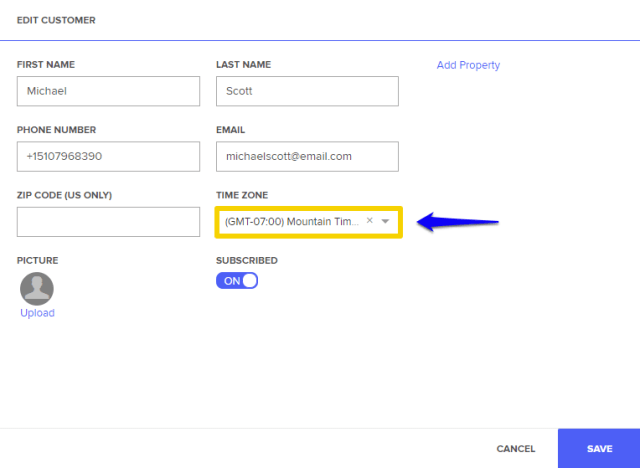The width and height of the screenshot is (640, 468).
Task: Add a new customer property
Action: pos(468,65)
